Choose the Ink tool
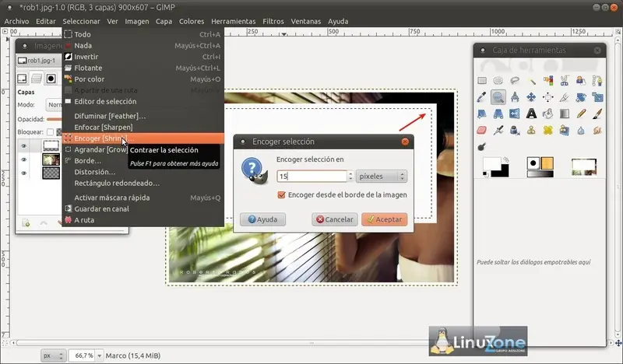 (x=515, y=130)
